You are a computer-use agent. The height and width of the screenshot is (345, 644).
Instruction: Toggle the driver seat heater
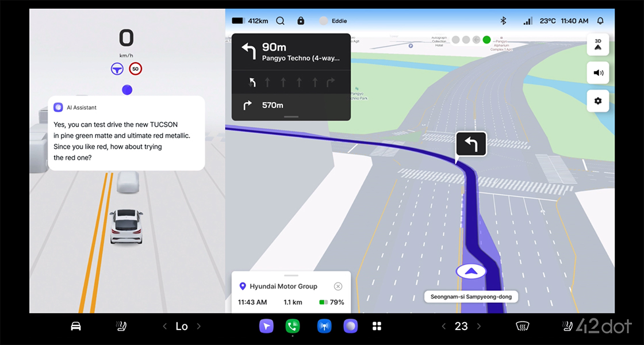pyautogui.click(x=122, y=326)
